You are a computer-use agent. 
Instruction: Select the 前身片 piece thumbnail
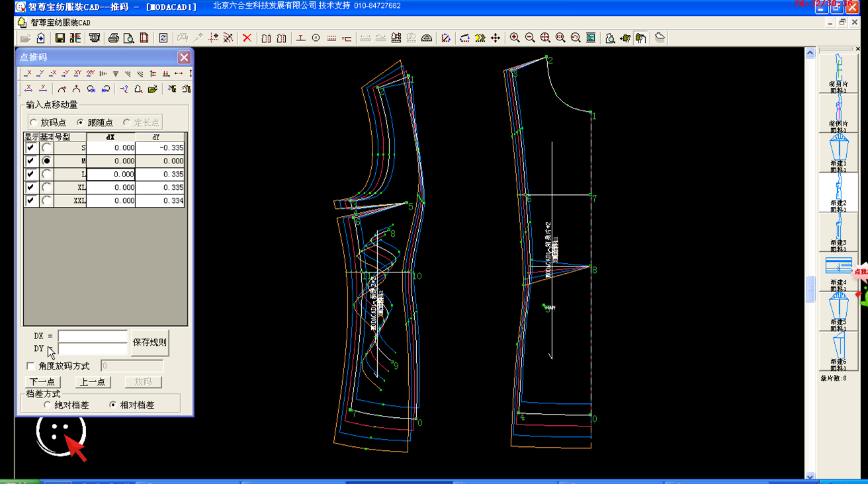(x=838, y=73)
